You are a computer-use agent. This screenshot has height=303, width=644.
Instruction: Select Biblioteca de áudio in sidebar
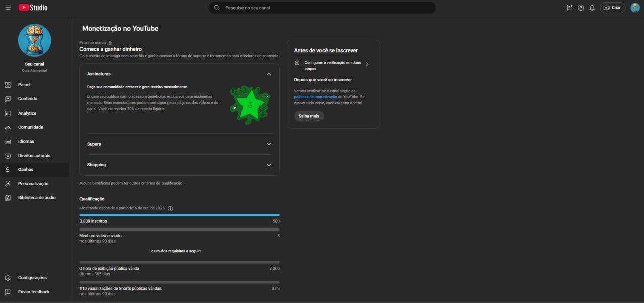[37, 198]
